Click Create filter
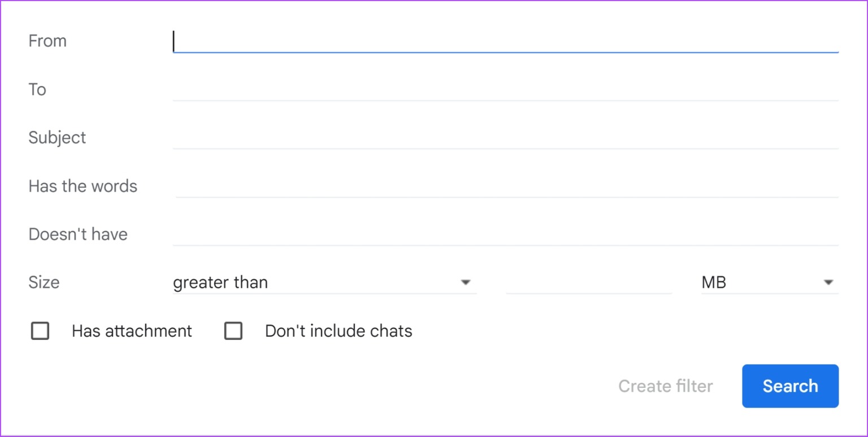The image size is (868, 437). click(665, 386)
